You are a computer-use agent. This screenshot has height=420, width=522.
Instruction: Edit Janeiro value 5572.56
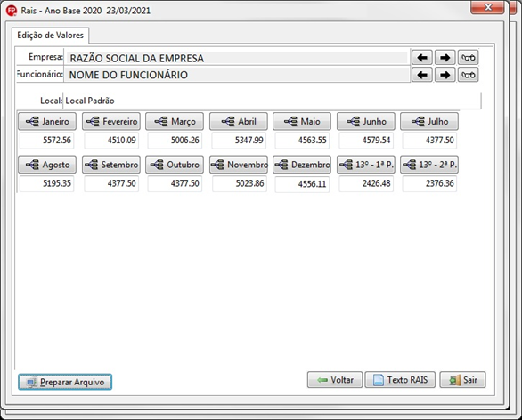(46, 141)
